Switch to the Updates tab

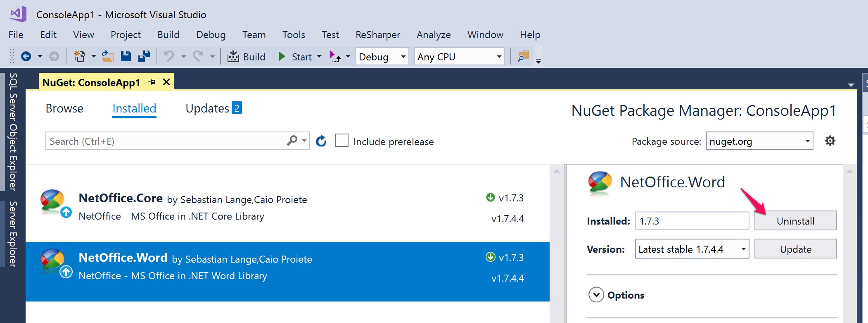click(213, 108)
